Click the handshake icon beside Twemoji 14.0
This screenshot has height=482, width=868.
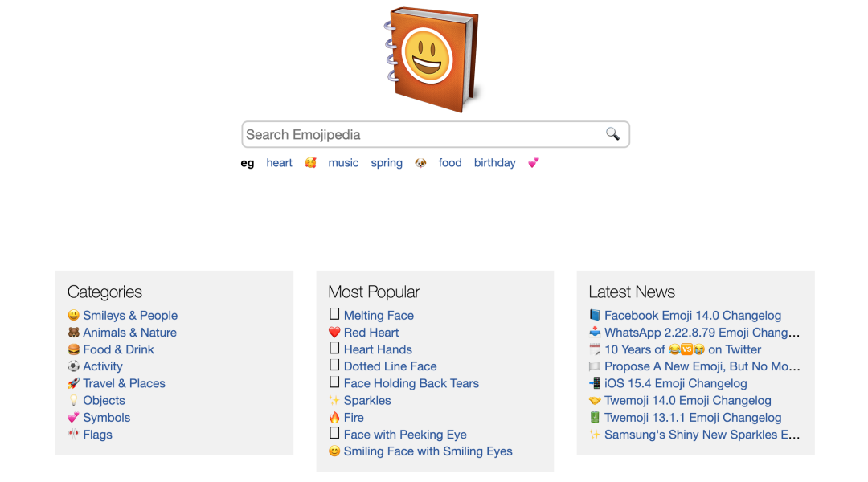595,401
